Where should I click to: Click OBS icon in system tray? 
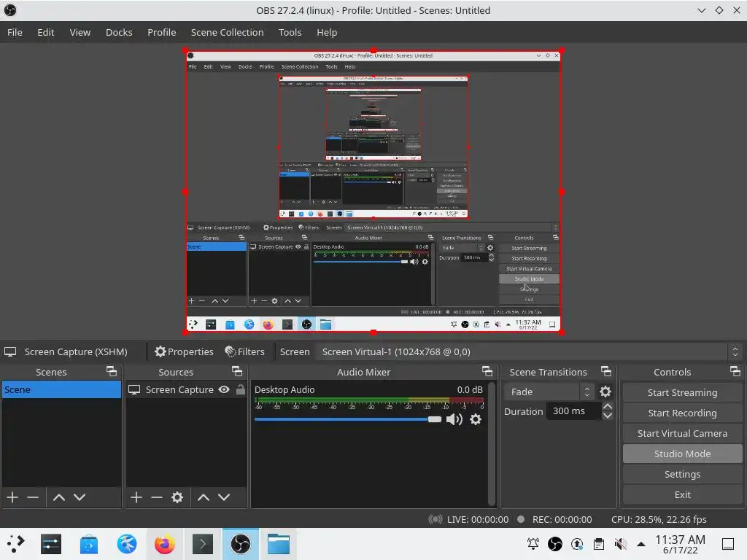[x=554, y=544]
